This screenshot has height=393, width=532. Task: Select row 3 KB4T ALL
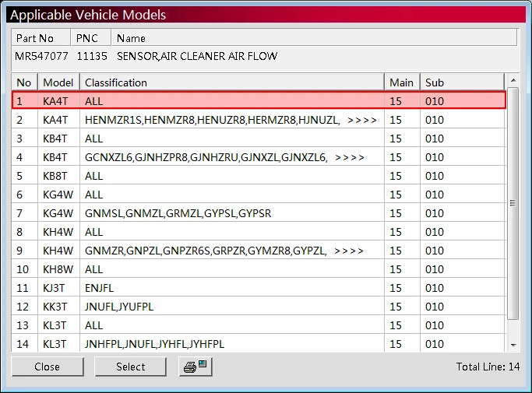click(x=259, y=139)
